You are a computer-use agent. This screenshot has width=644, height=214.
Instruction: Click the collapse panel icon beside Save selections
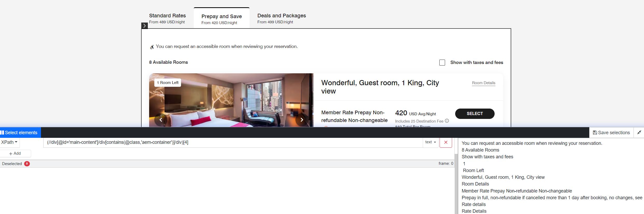click(639, 132)
